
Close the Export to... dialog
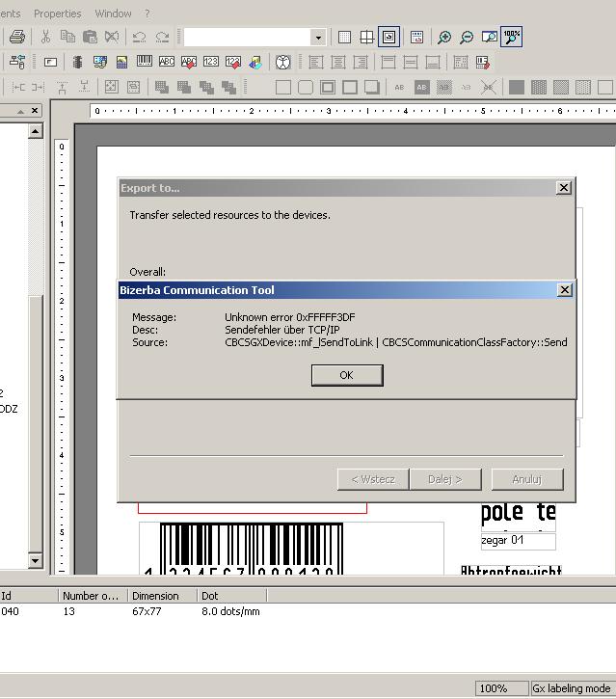coord(564,188)
